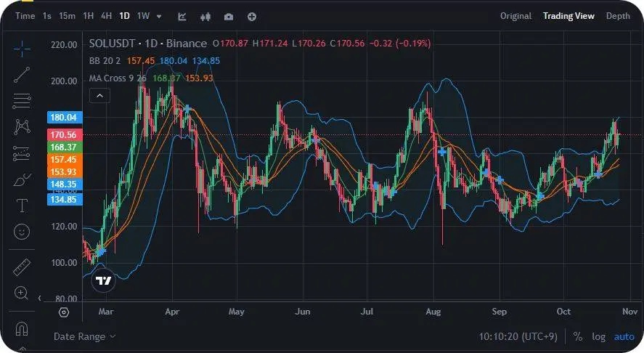
Task: Click the SOLUSDT · 1D · Binance title
Action: [148, 44]
